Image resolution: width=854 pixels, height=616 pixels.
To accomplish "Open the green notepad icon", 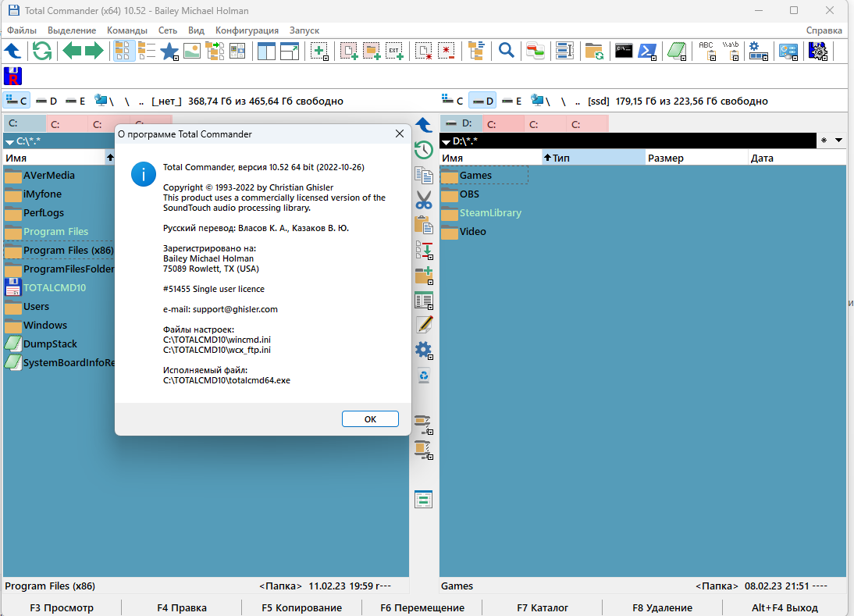I will coord(677,52).
